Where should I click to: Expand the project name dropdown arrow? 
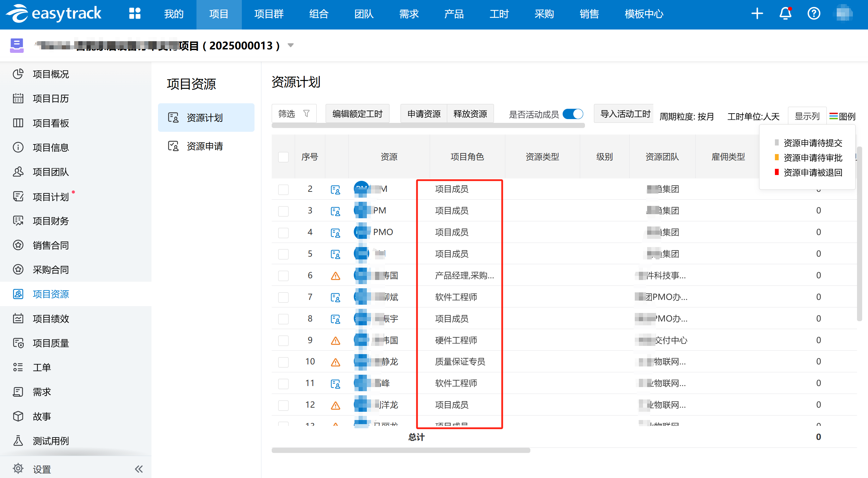click(291, 45)
